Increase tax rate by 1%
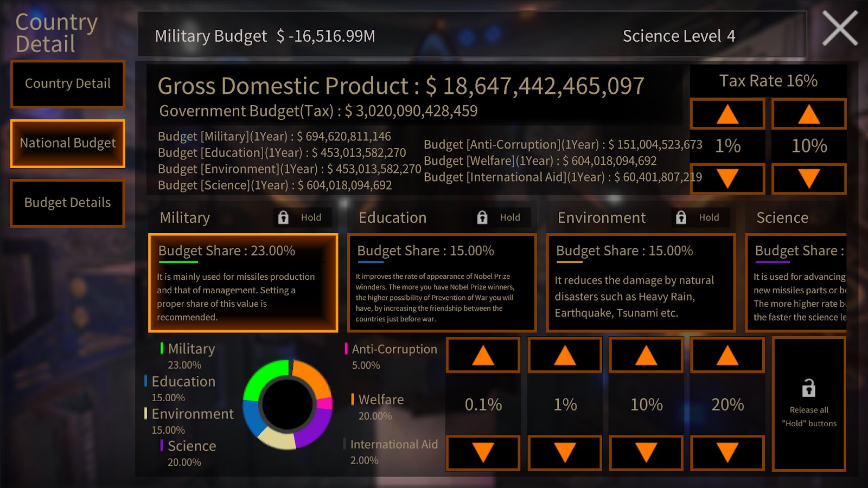The height and width of the screenshot is (488, 868). [x=727, y=114]
